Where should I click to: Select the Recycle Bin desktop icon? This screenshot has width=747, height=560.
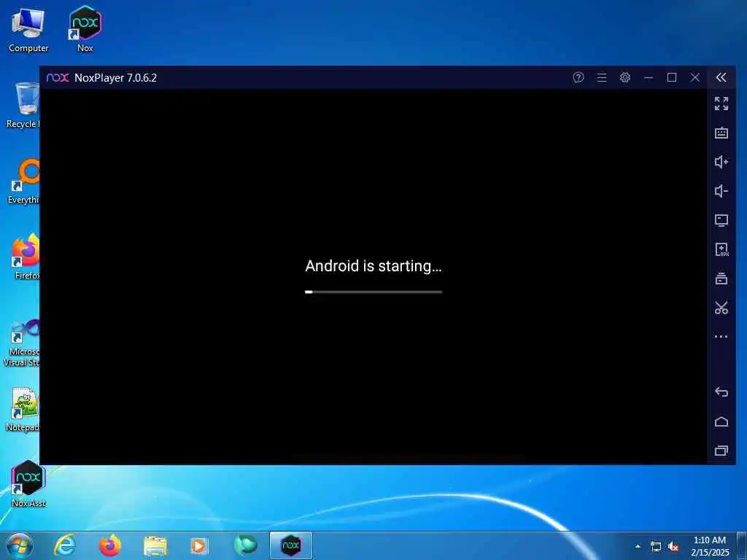coord(22,105)
